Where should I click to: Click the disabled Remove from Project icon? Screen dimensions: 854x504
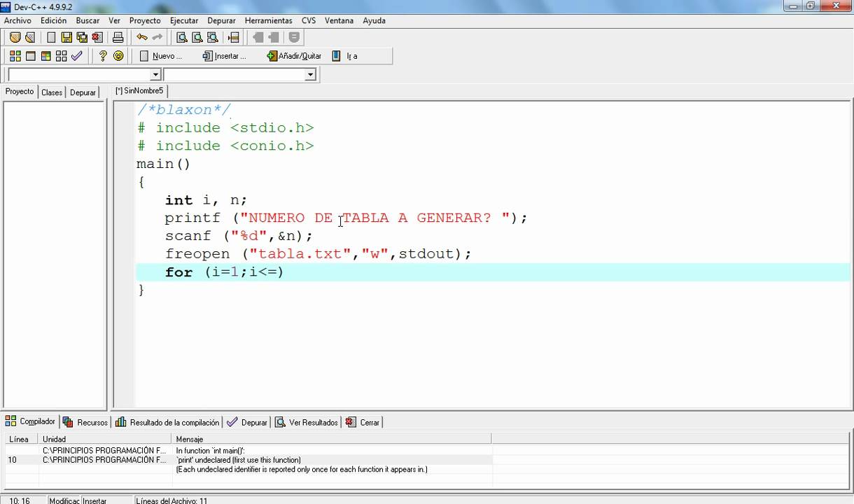click(x=274, y=37)
